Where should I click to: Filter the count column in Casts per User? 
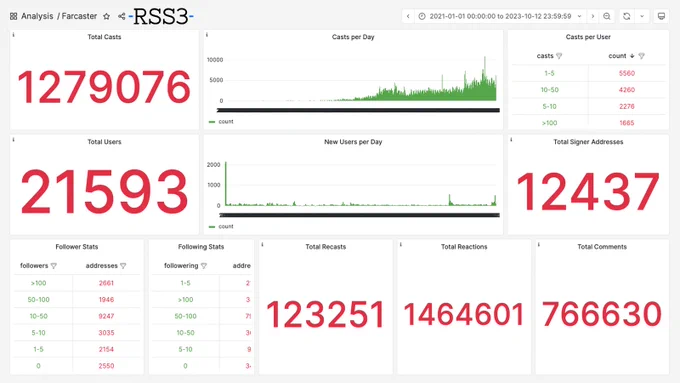coord(641,56)
